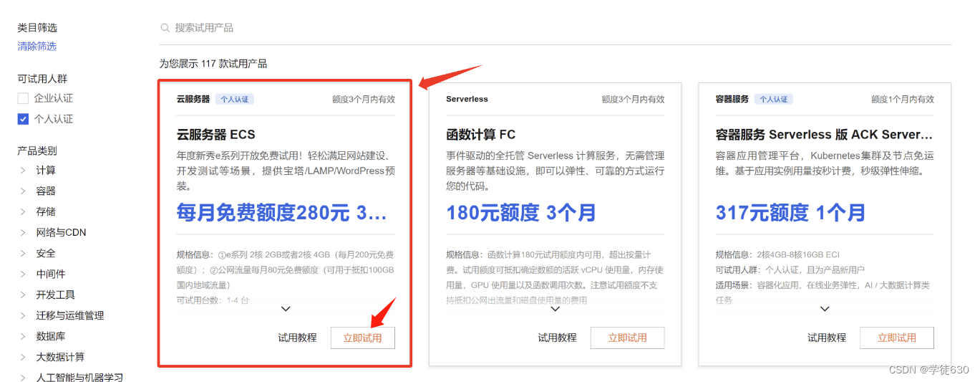The image size is (980, 382).
Task: Expand the 迁移与运维管理 category chevron
Action: point(24,315)
